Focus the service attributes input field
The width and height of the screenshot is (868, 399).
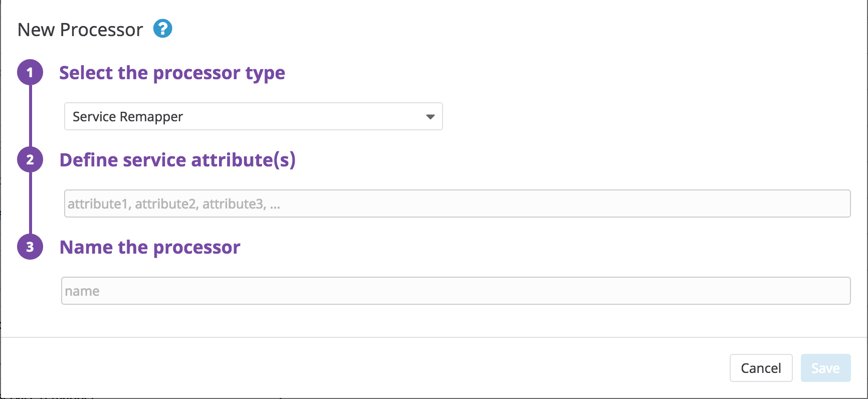457,204
